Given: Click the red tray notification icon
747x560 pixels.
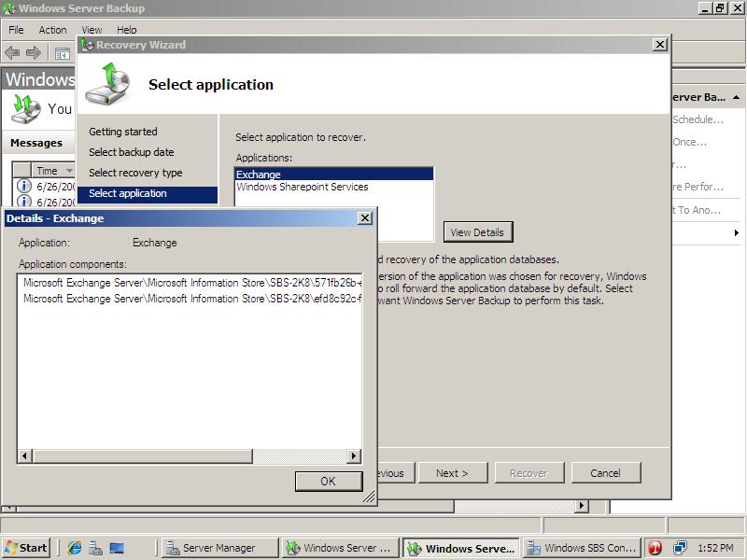Looking at the screenshot, I should [655, 548].
